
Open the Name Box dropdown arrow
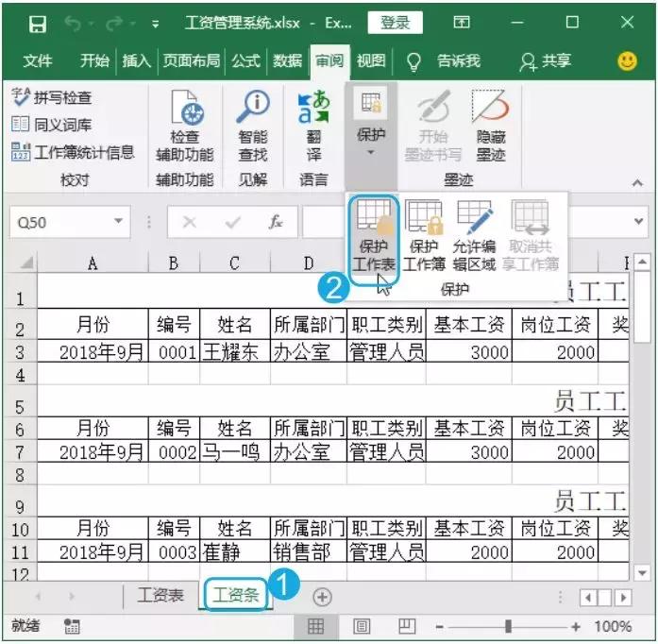(x=119, y=221)
